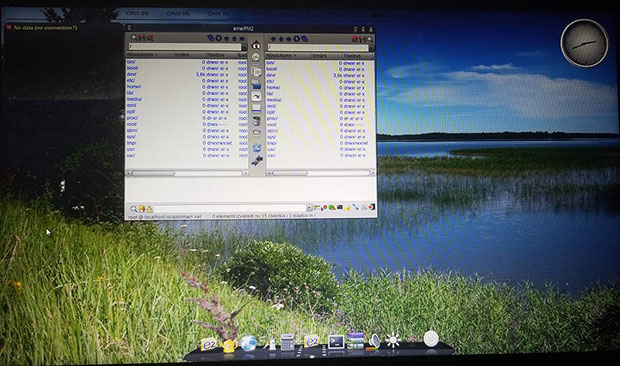Click the trash can icon in center toolbar

pos(256,121)
